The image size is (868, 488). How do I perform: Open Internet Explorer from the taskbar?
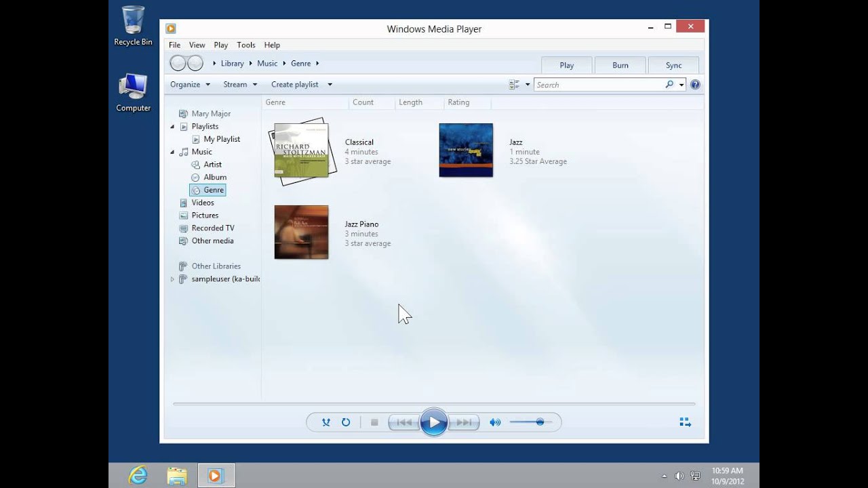click(138, 475)
